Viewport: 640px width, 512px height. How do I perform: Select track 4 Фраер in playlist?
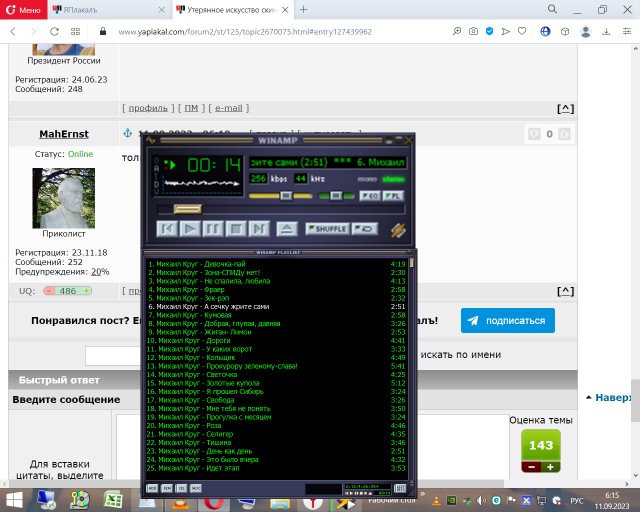click(277, 289)
